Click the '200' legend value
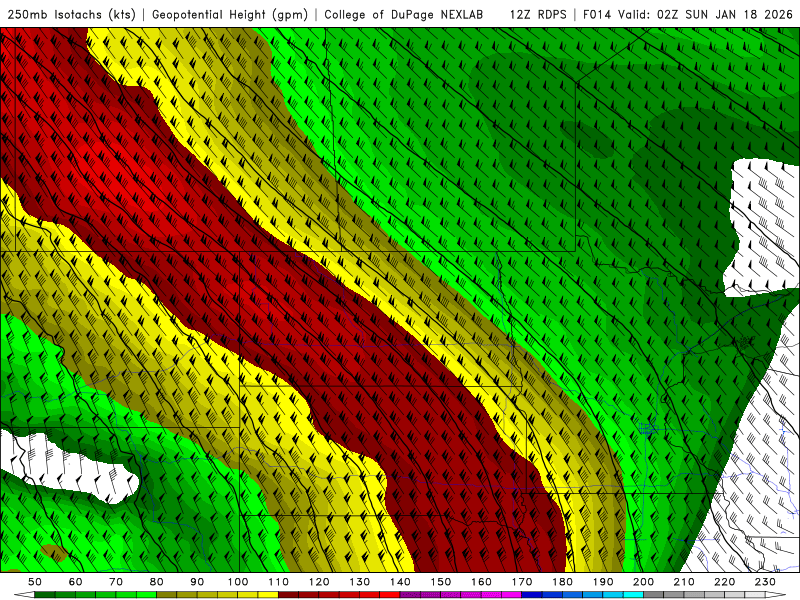The height and width of the screenshot is (600, 800). (643, 582)
